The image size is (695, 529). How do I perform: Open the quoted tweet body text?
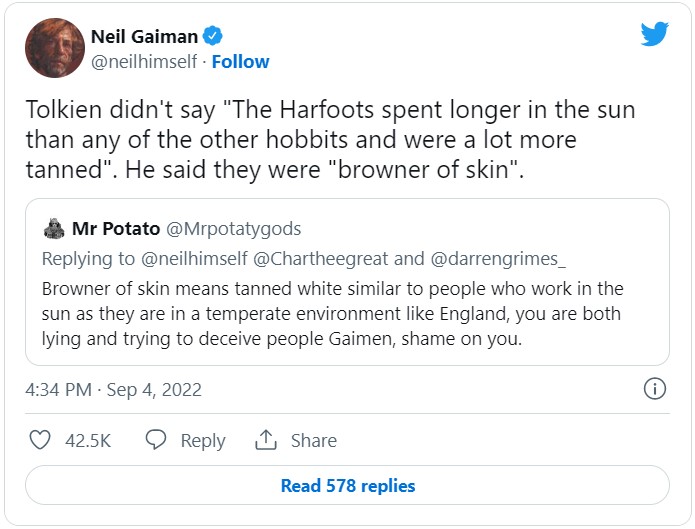coord(332,314)
